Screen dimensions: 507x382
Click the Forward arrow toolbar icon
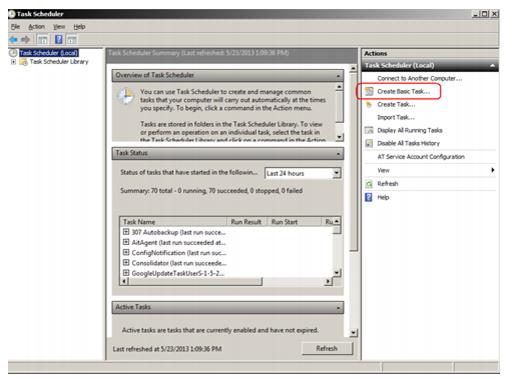pyautogui.click(x=25, y=40)
